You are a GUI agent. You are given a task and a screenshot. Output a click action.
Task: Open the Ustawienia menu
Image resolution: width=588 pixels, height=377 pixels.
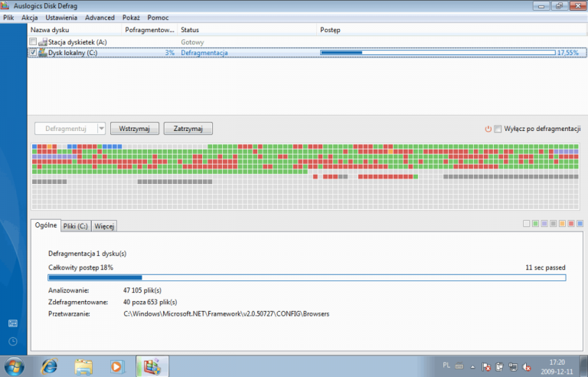[x=61, y=18]
